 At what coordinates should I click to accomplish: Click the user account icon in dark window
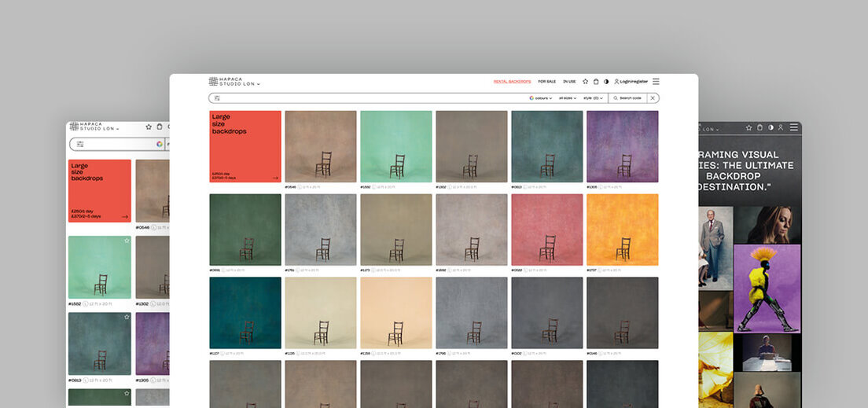[781, 127]
